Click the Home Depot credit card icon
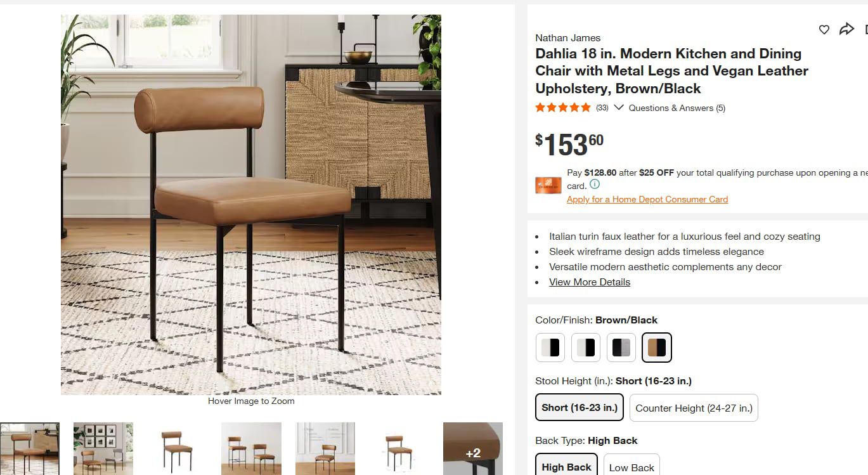This screenshot has height=475, width=868. click(x=548, y=185)
